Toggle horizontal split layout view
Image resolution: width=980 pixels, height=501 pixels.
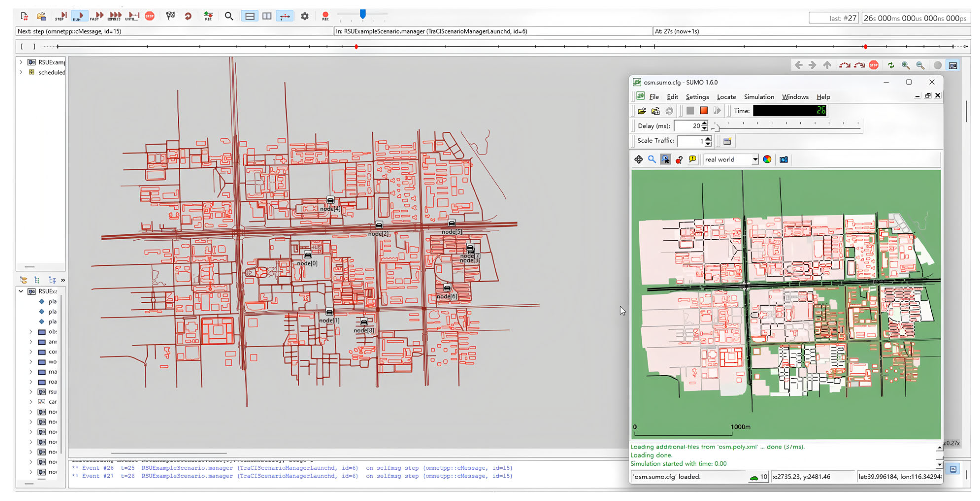pyautogui.click(x=250, y=16)
